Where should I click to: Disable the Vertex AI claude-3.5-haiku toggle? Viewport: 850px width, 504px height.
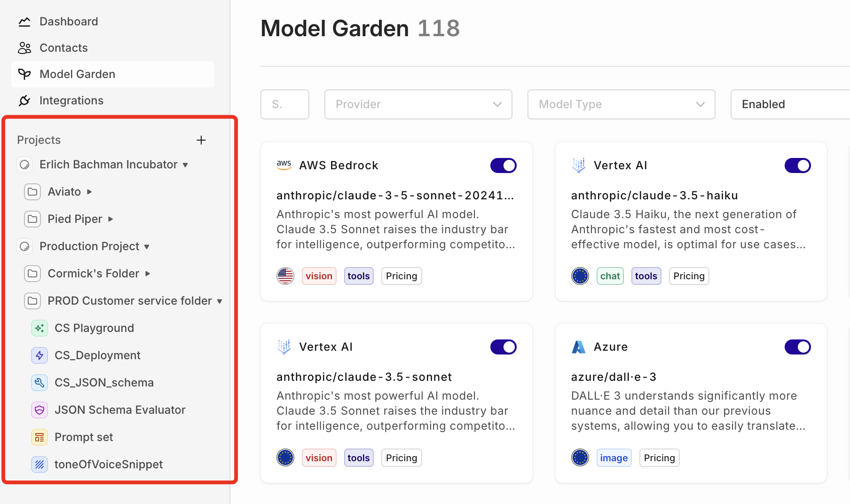(798, 165)
